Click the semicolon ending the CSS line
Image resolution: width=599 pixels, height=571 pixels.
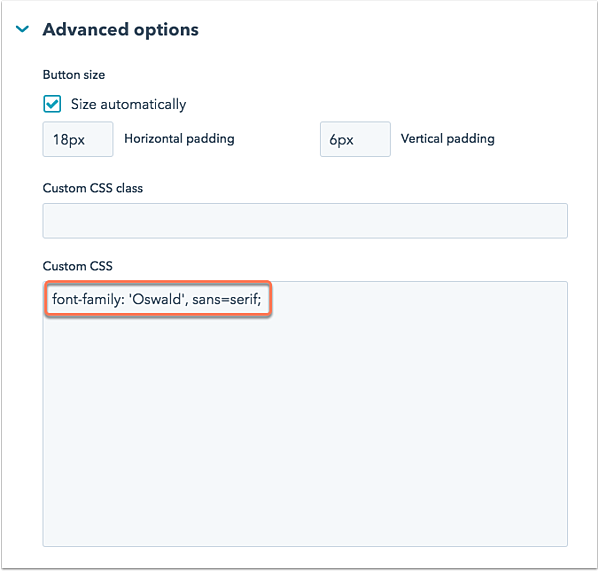[259, 301]
